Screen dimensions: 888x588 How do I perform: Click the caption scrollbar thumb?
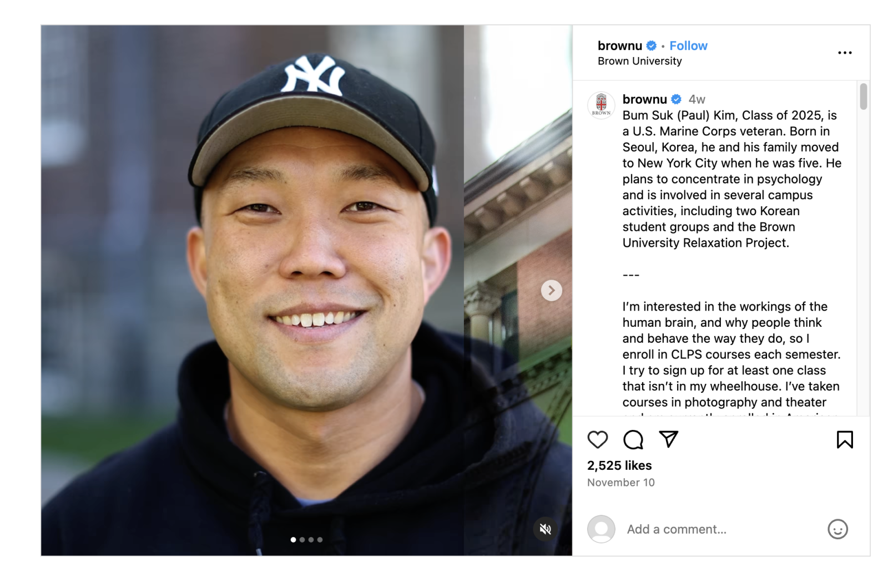[863, 97]
